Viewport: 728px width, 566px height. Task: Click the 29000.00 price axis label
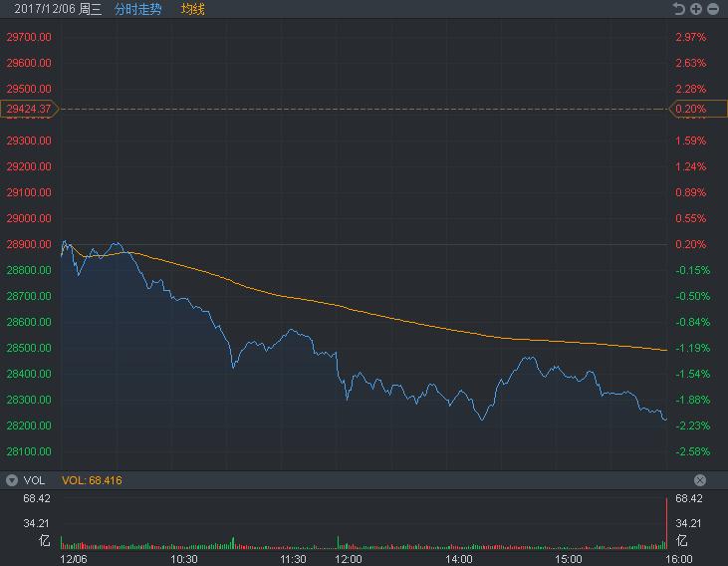pos(29,218)
